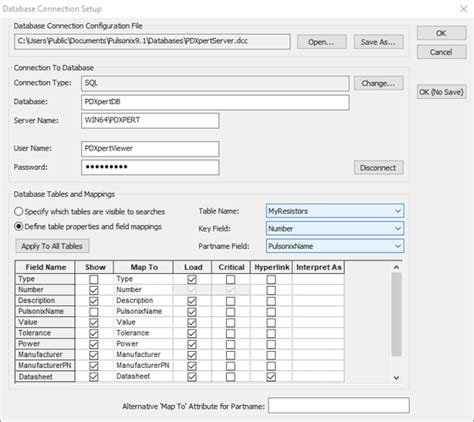
Task: Toggle Hyperlink checkbox for Datasheet row
Action: [x=271, y=377]
